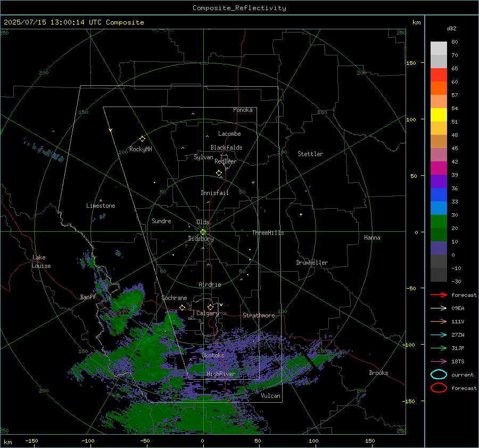Click the Limestone label on the map

(101, 206)
